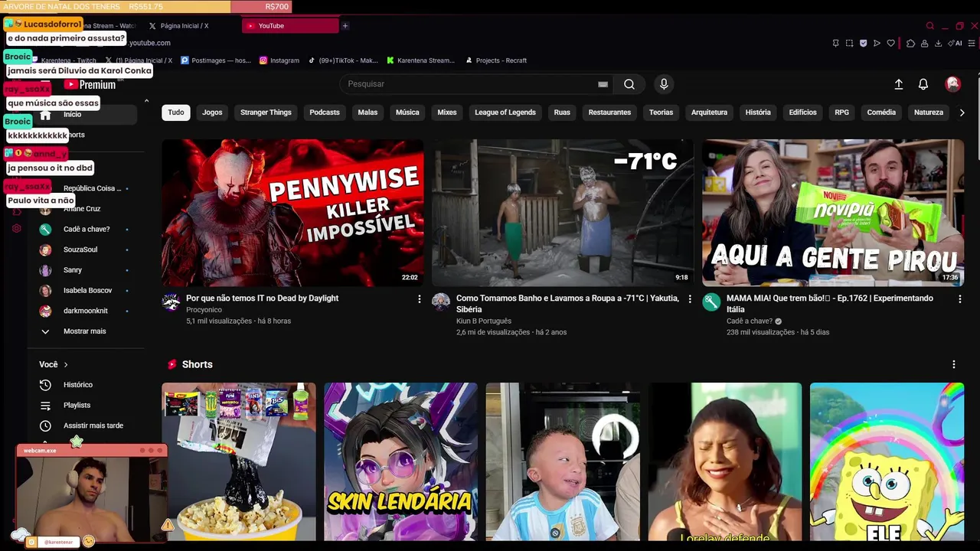The width and height of the screenshot is (980, 551).
Task: Click the search tabs magnifier in title bar
Action: pos(930,26)
